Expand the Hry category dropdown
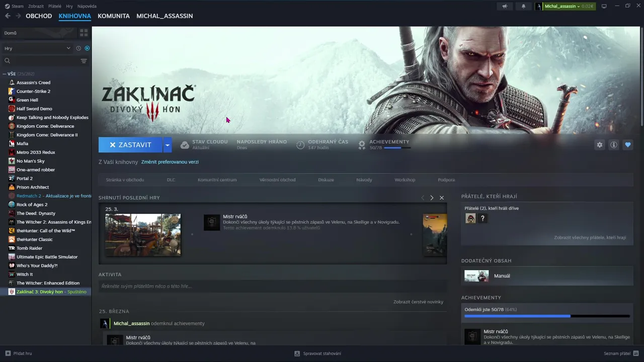Image resolution: width=644 pixels, height=362 pixels. coord(37,48)
